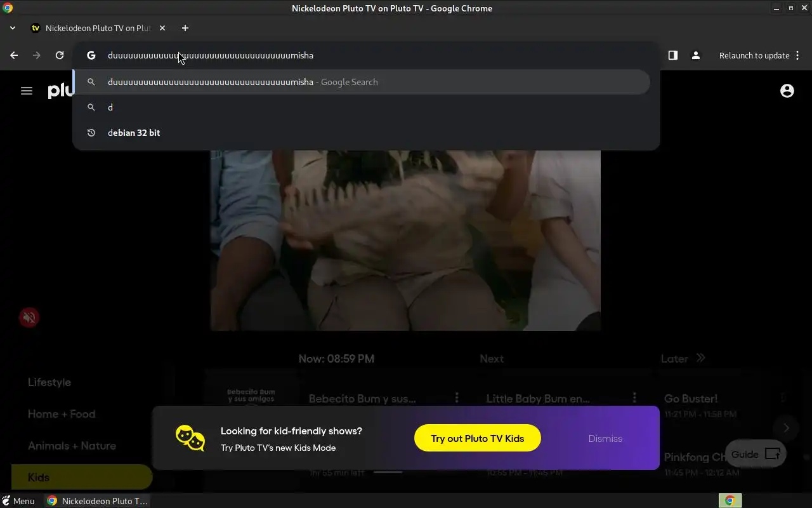Open the Pinkfong program entry
The height and width of the screenshot is (508, 812).
pyautogui.click(x=695, y=457)
